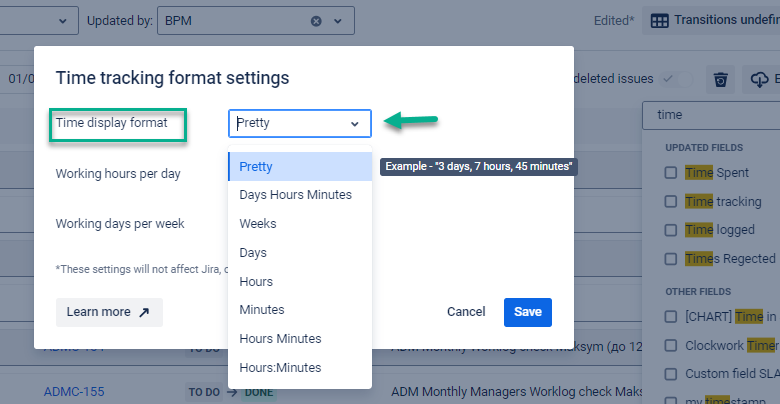The image size is (780, 404).
Task: Click the trash bin icon
Action: tap(720, 79)
